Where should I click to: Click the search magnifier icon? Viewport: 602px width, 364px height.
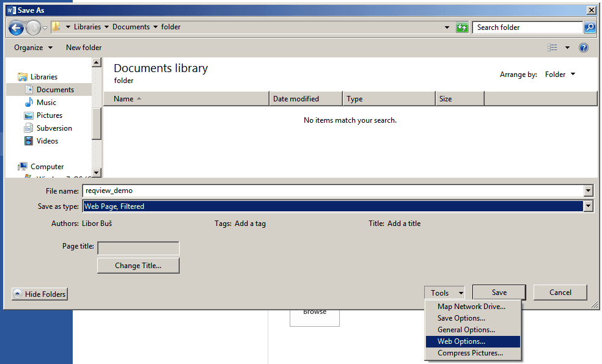coord(590,27)
